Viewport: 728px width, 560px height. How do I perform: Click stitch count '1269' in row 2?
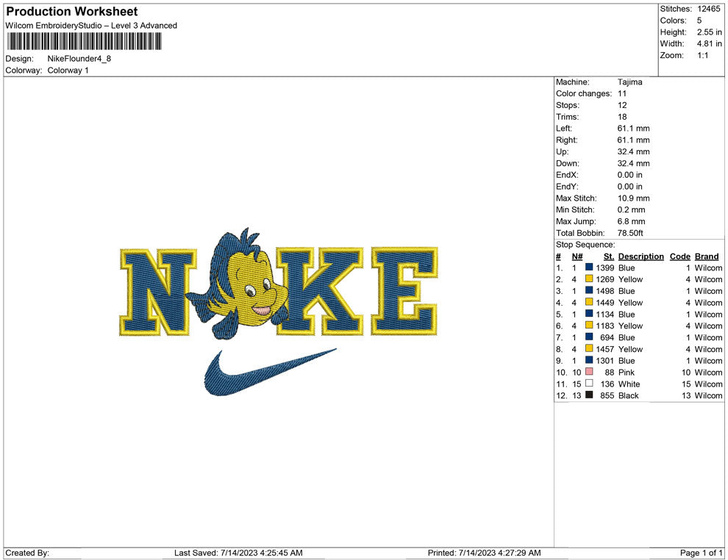click(x=605, y=279)
